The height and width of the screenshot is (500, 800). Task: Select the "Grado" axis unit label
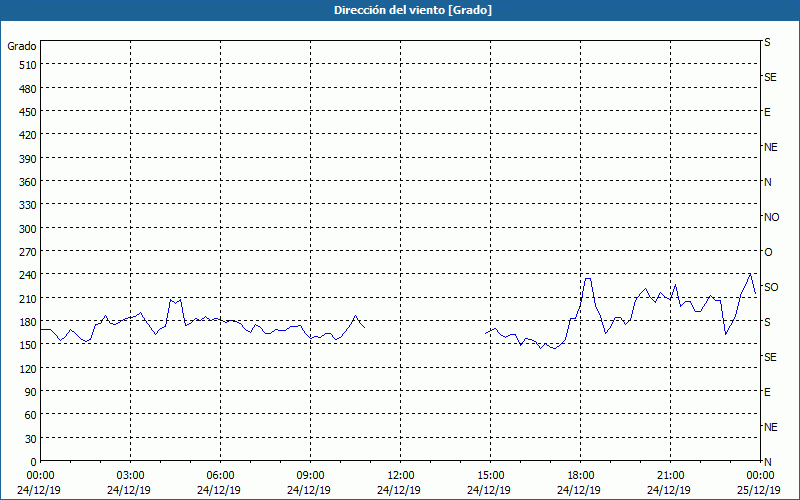coord(22,46)
